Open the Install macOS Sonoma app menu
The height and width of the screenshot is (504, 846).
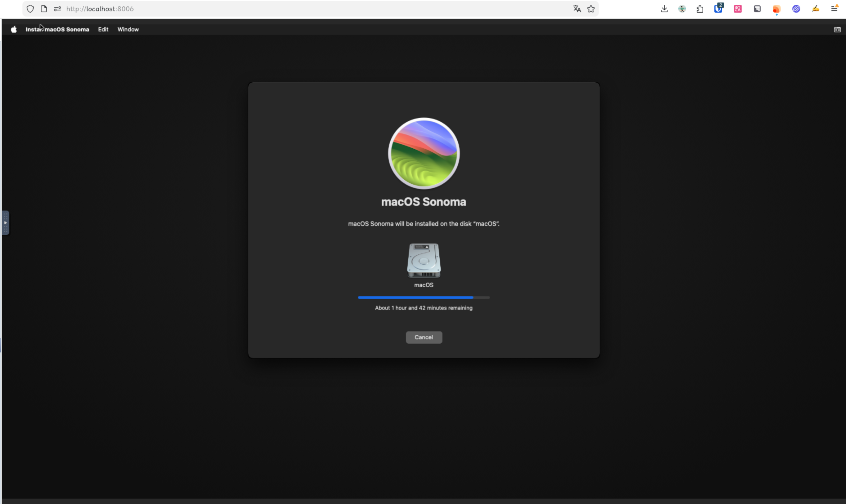pyautogui.click(x=57, y=29)
